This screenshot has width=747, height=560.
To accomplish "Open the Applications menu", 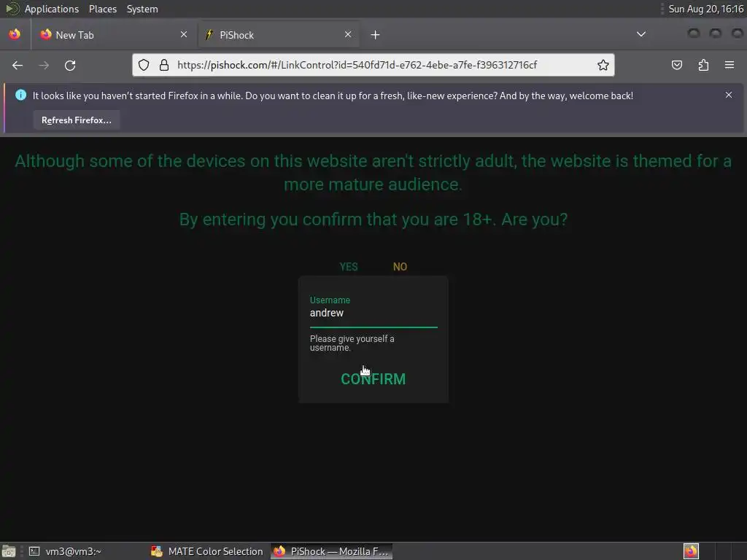I will [52, 9].
